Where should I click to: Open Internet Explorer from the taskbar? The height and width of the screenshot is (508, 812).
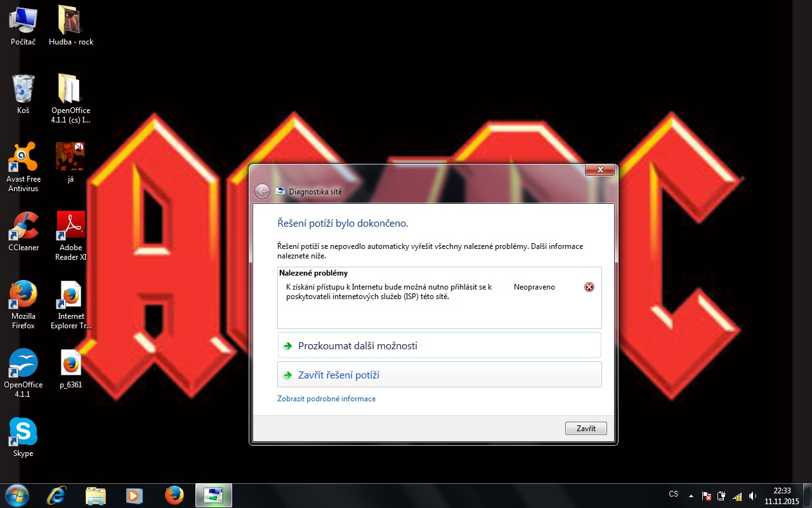pos(56,495)
